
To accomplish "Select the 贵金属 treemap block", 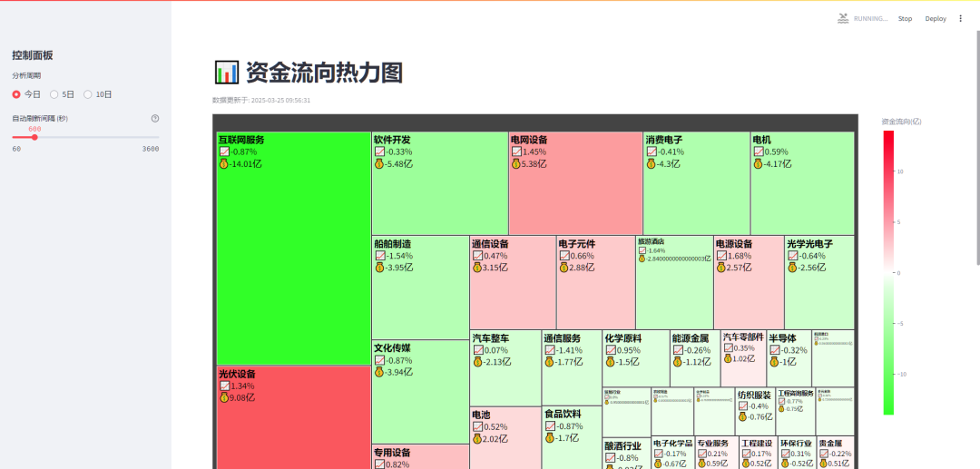I will point(835,453).
